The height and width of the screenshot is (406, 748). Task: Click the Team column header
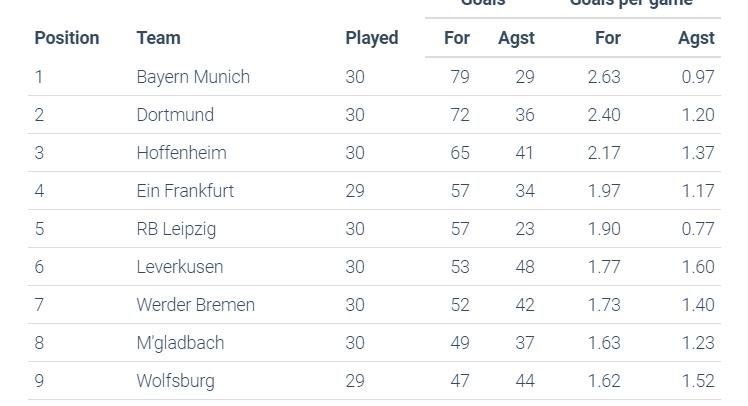click(158, 38)
